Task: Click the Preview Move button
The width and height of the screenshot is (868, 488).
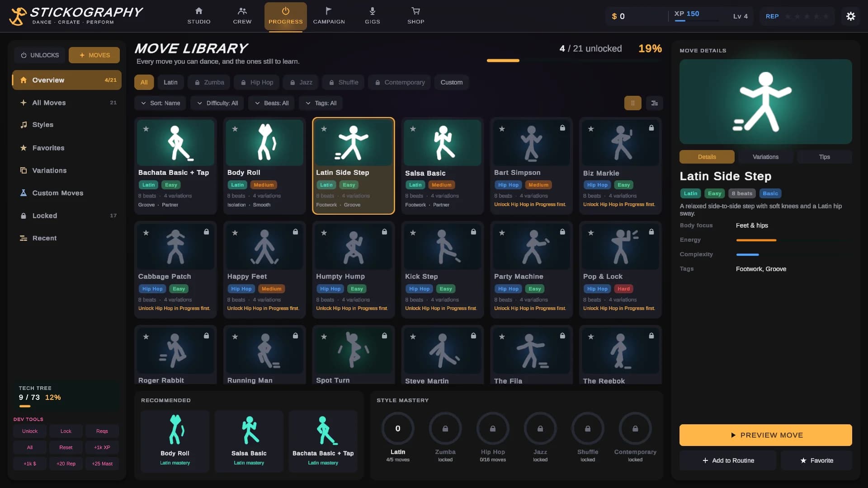Action: (x=765, y=435)
